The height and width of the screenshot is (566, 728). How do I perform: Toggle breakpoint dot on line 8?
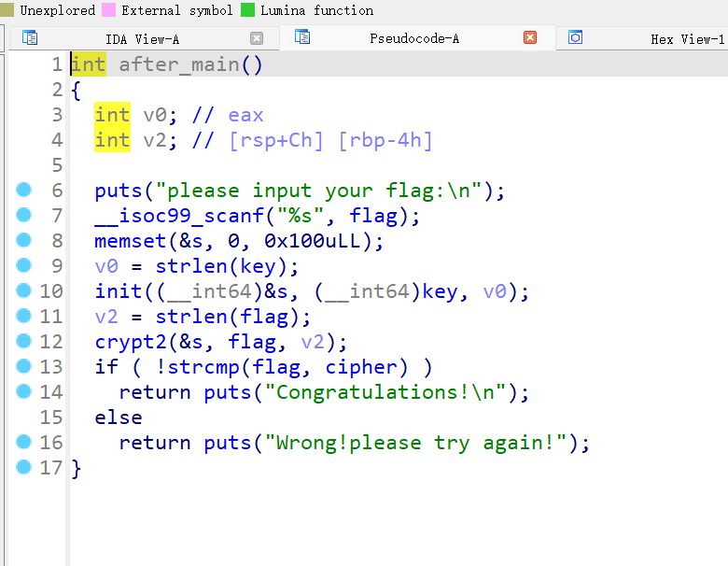(x=23, y=240)
